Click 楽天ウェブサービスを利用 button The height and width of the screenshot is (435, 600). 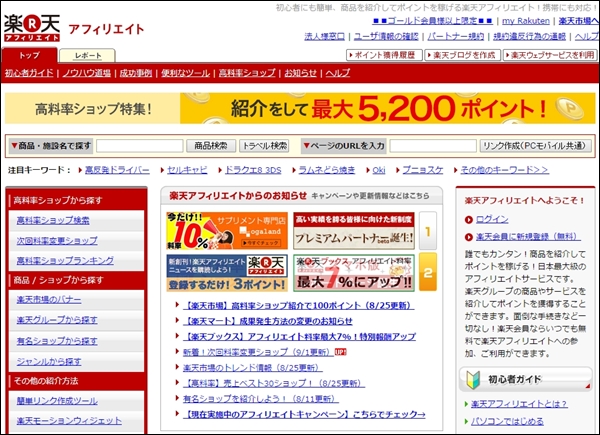coord(550,55)
